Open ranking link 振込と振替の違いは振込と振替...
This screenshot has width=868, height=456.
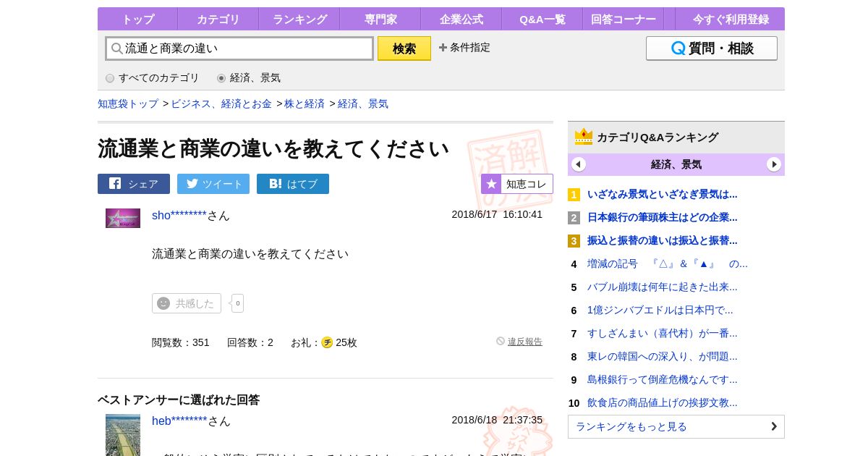pyautogui.click(x=663, y=240)
